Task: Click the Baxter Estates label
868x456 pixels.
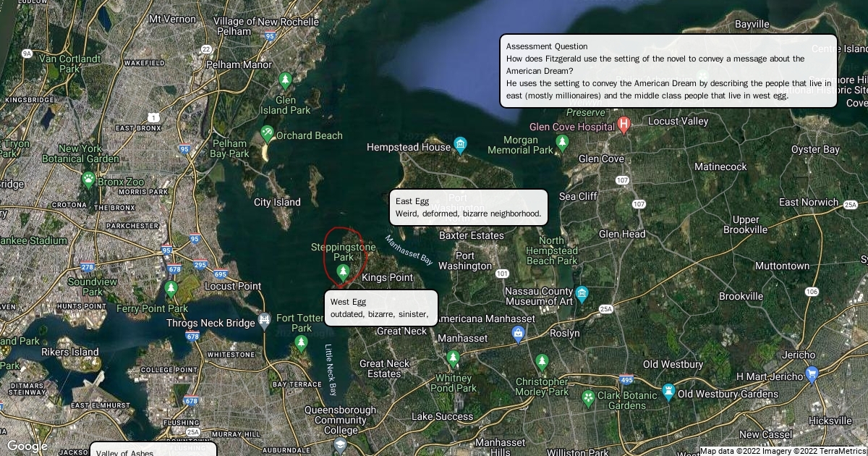Action: (x=472, y=235)
